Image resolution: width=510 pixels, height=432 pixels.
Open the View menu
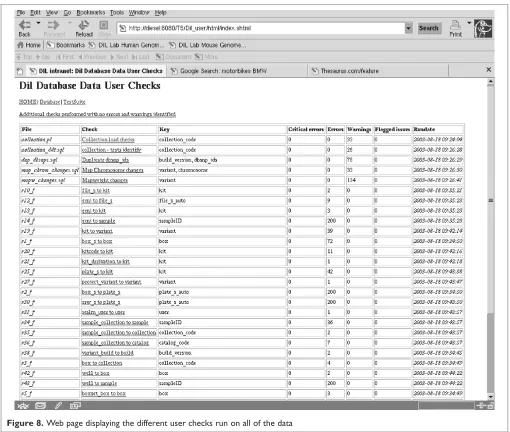click(x=52, y=13)
